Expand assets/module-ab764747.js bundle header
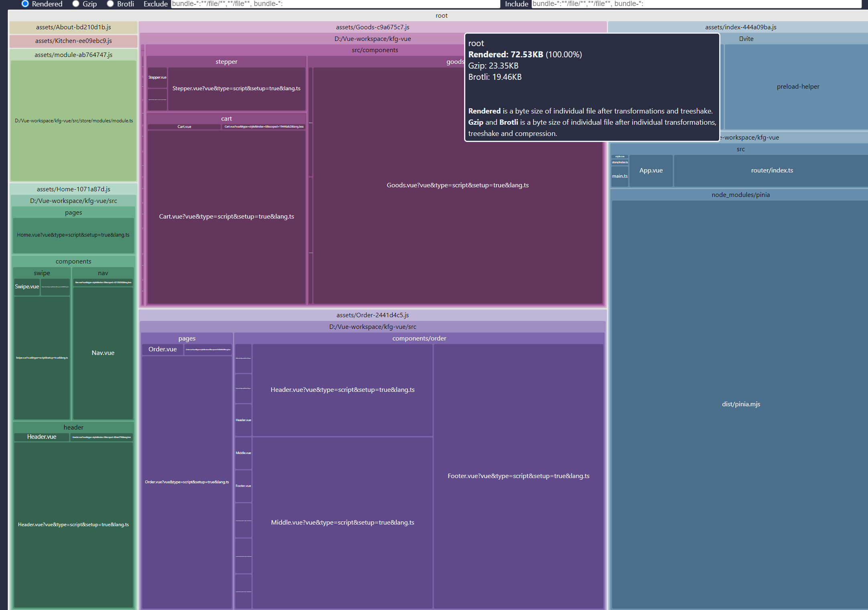The image size is (868, 610). point(73,55)
